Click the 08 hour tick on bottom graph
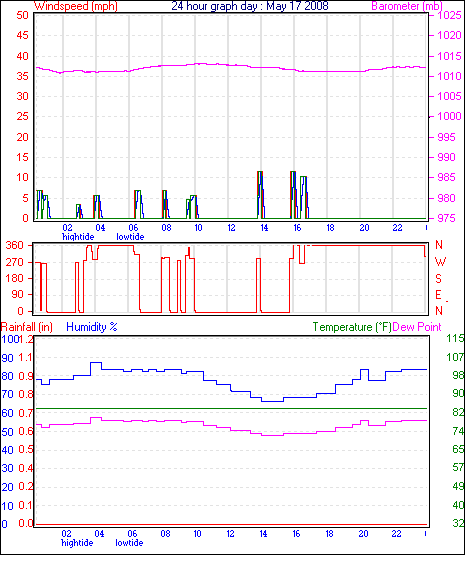This screenshot has height=563, width=467. coord(165,534)
